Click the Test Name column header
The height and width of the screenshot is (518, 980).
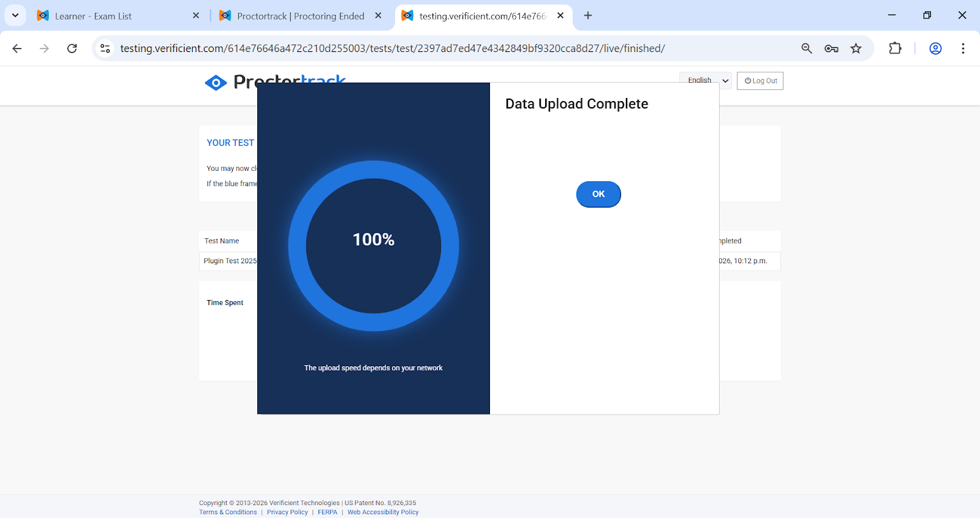[x=222, y=241]
